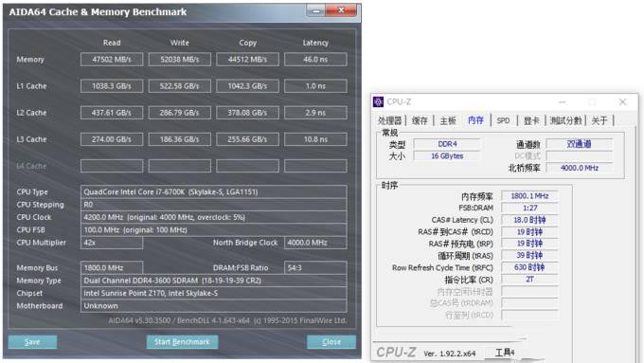Screen dimensions: 644x363
Task: Click the empty L4 Cache Read field
Action: point(112,166)
